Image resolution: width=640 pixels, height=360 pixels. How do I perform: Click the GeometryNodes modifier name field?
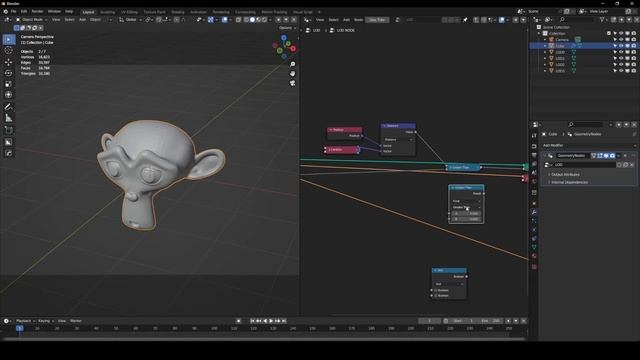pos(571,156)
